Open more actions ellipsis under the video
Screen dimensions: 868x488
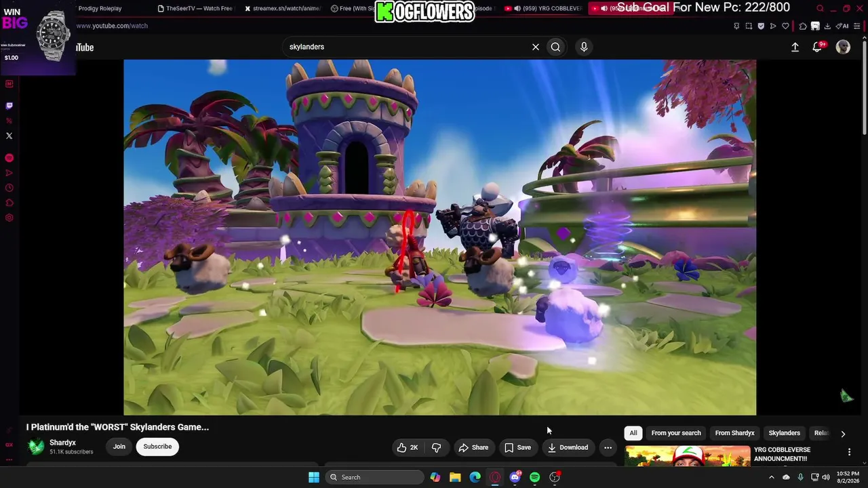tap(608, 447)
